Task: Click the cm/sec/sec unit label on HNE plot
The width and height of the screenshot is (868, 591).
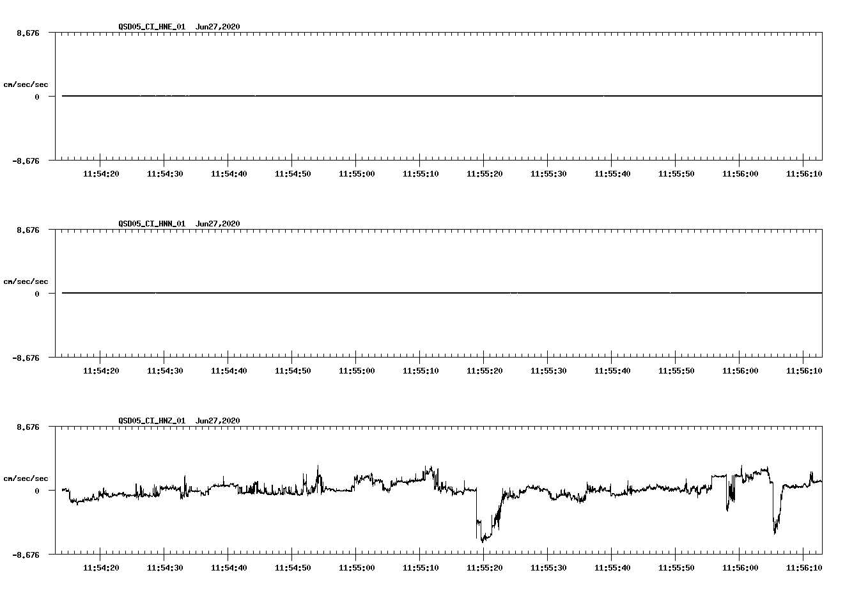Action: tap(26, 84)
